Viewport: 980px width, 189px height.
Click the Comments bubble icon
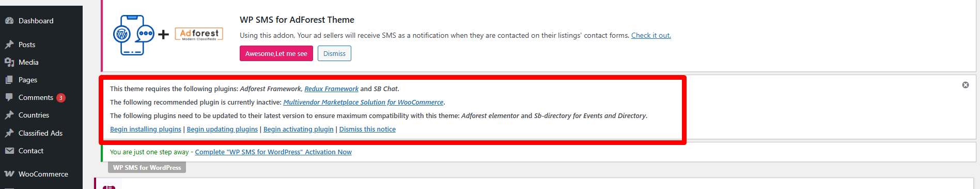(9, 97)
